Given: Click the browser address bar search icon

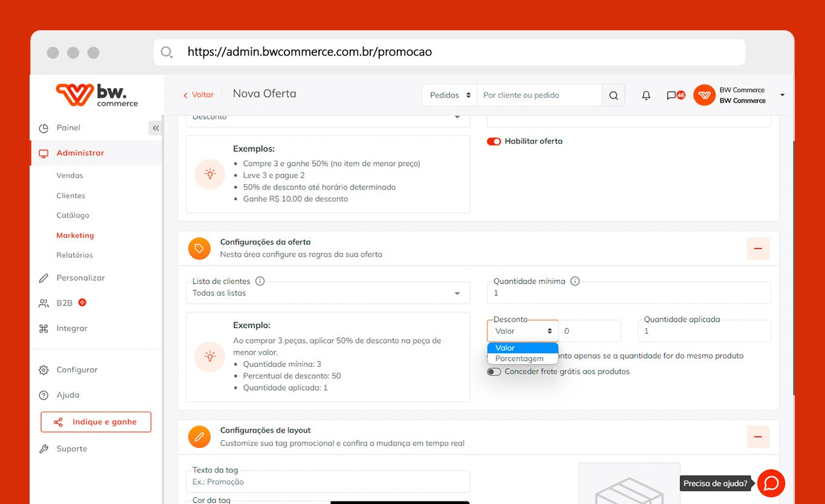Looking at the screenshot, I should point(167,53).
